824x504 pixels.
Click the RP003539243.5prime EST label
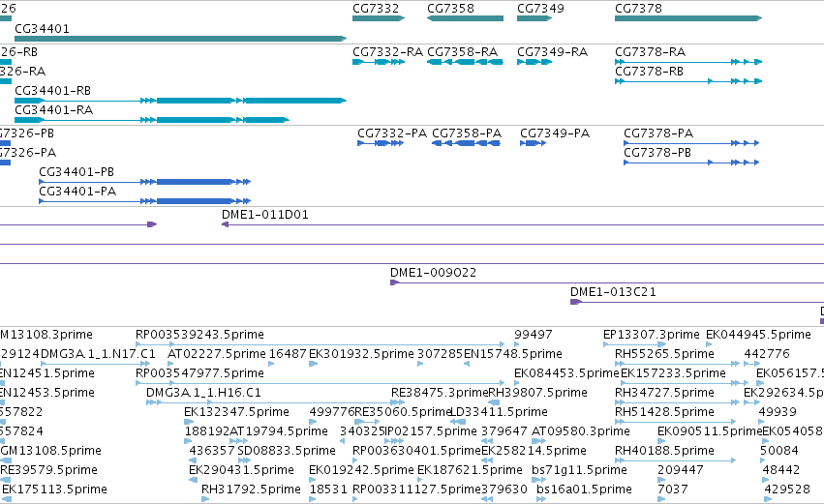tap(199, 335)
